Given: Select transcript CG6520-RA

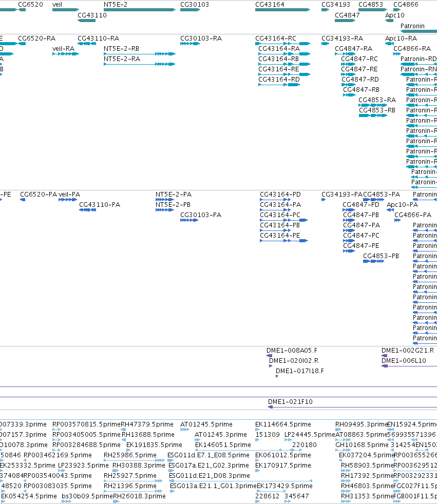Looking at the screenshot, I should click(22, 44).
